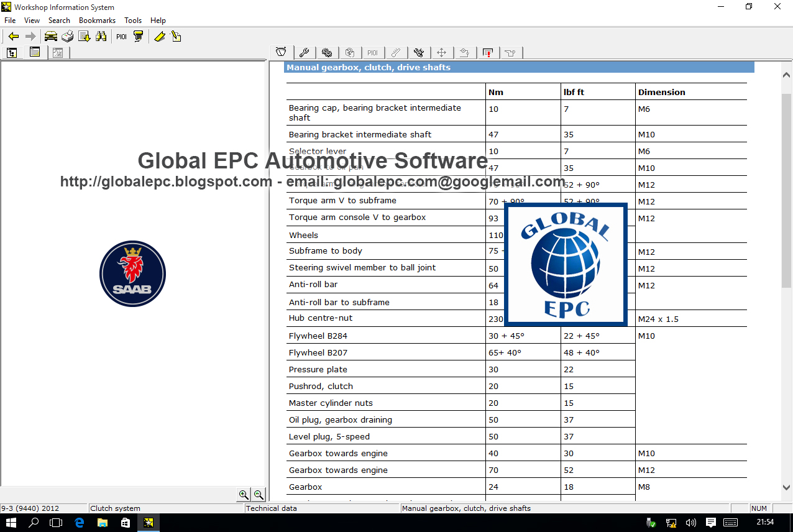Click the four-way arrows tab
This screenshot has width=793, height=532.
[x=442, y=53]
